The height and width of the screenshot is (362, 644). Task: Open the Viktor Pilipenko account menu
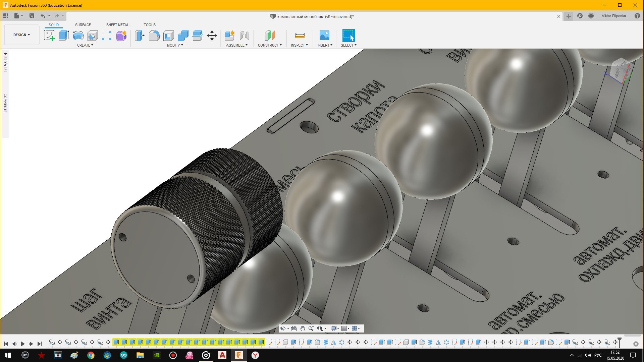click(x=613, y=16)
